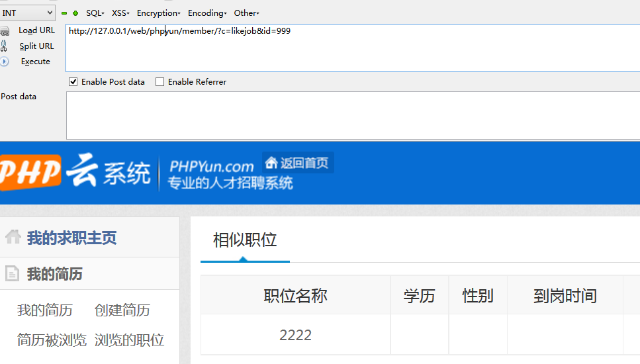
Task: Go back via 返回首页 link
Action: 298,162
